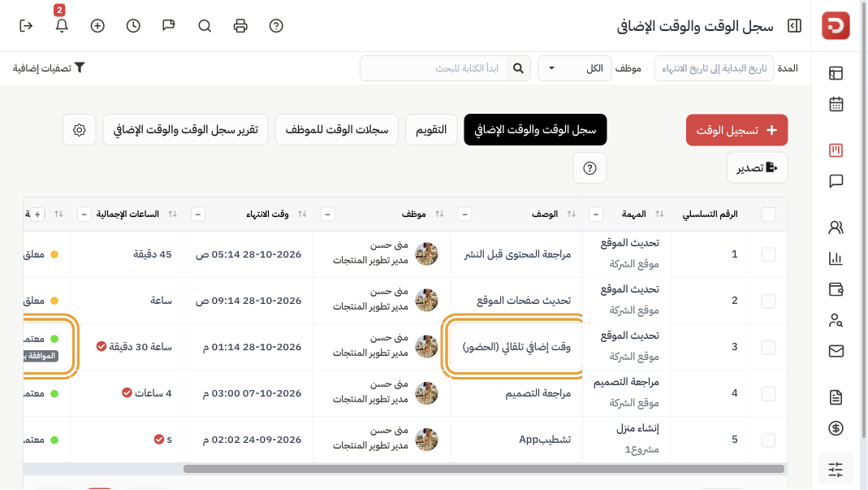This screenshot has height=490, width=868.
Task: Click the تصدير export button
Action: (x=757, y=167)
